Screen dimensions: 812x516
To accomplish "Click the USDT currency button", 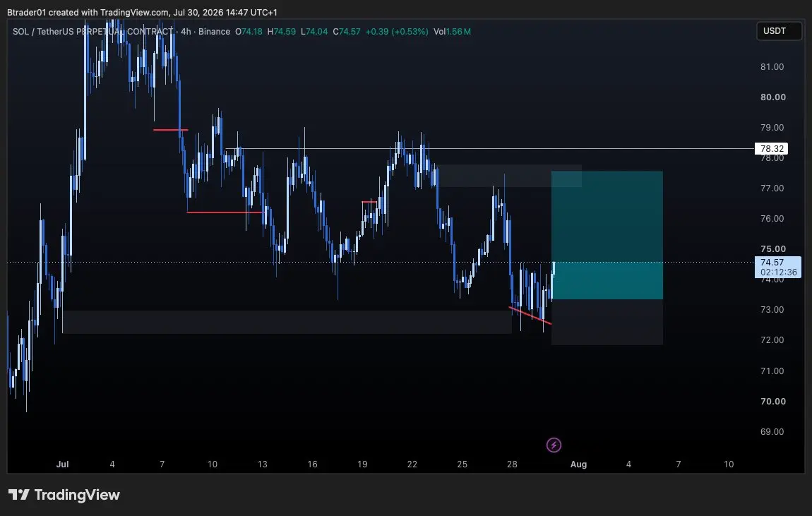I will click(778, 31).
